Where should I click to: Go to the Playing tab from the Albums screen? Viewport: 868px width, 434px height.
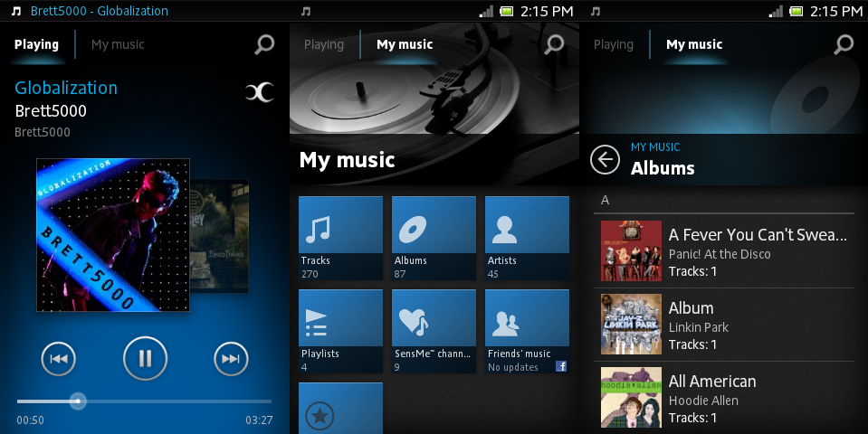pos(614,45)
